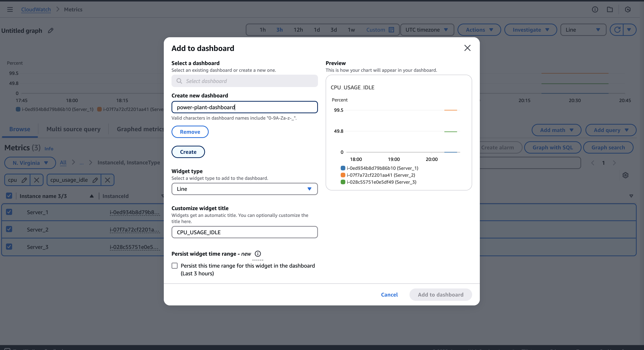Uncheck the Server_2 row checkbox
This screenshot has width=644, height=350.
9,229
